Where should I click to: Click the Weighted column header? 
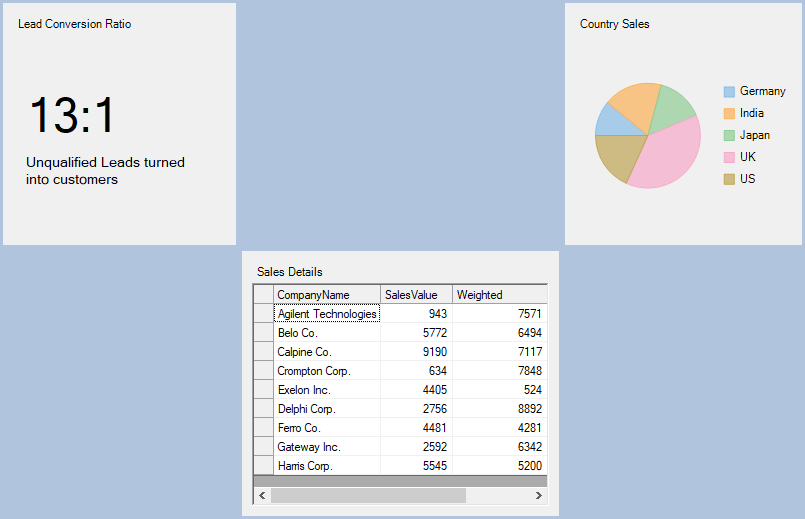tap(499, 295)
